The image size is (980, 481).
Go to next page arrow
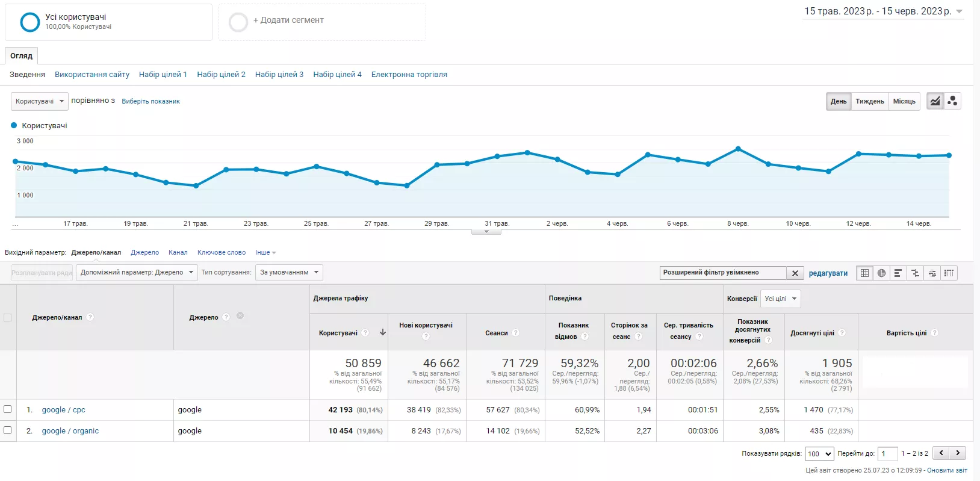(x=958, y=453)
